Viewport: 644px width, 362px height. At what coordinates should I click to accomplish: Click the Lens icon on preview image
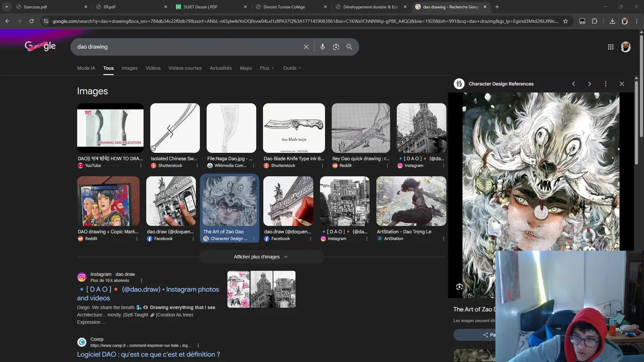[459, 287]
